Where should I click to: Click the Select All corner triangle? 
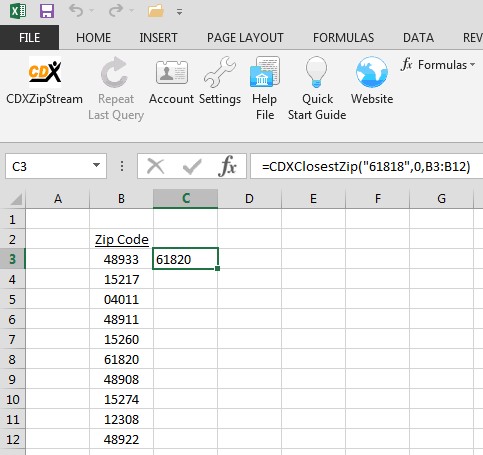[15, 199]
